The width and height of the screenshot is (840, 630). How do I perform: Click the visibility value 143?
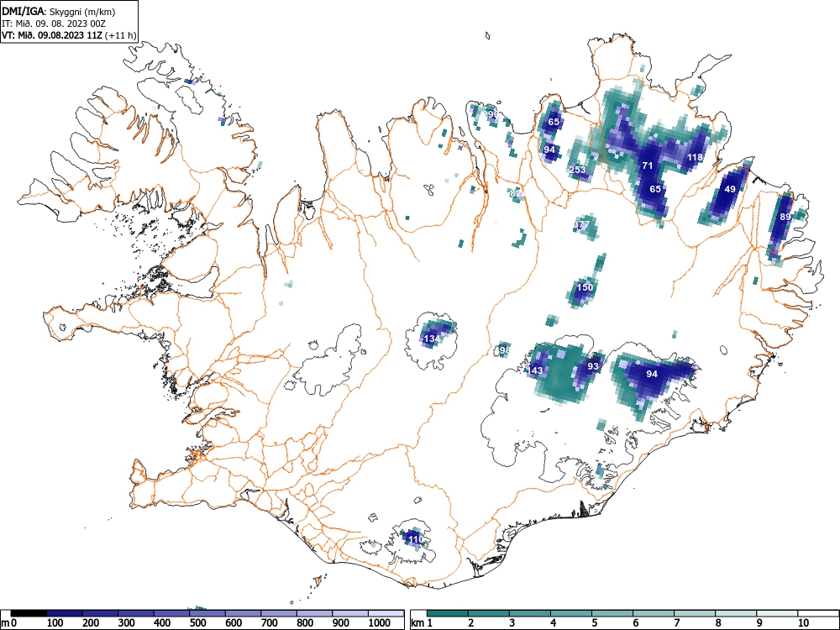coord(535,370)
